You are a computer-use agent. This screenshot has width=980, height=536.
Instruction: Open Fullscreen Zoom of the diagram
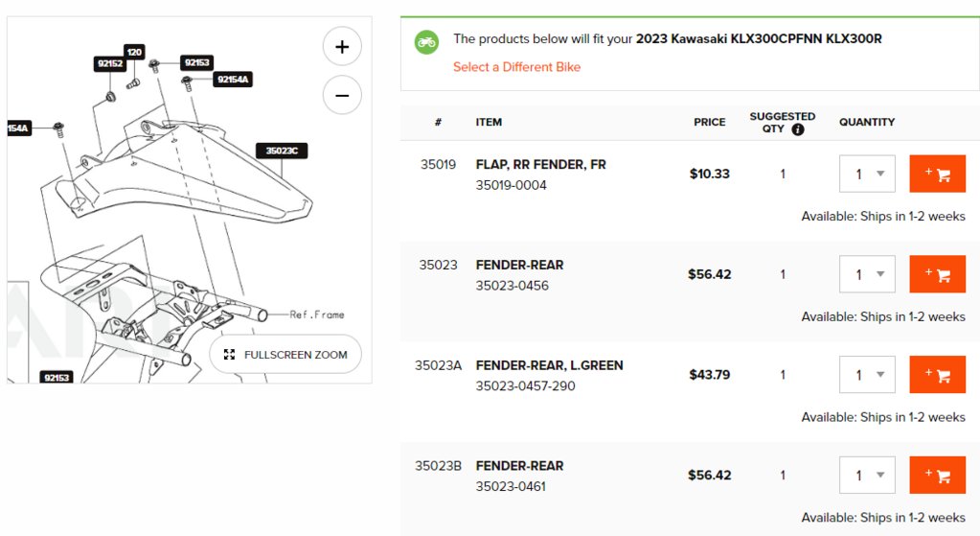[285, 355]
